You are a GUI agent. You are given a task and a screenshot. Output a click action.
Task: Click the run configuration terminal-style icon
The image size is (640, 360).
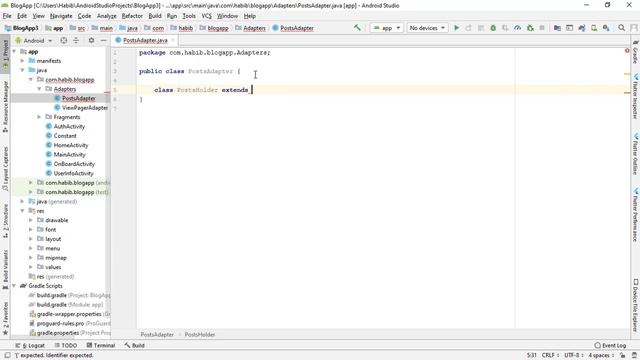(569, 28)
